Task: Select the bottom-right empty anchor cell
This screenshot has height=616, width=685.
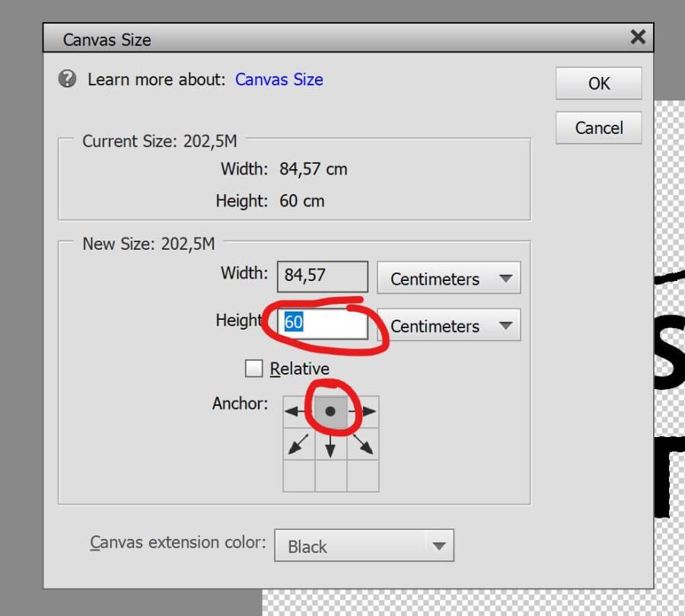Action: coord(363,476)
